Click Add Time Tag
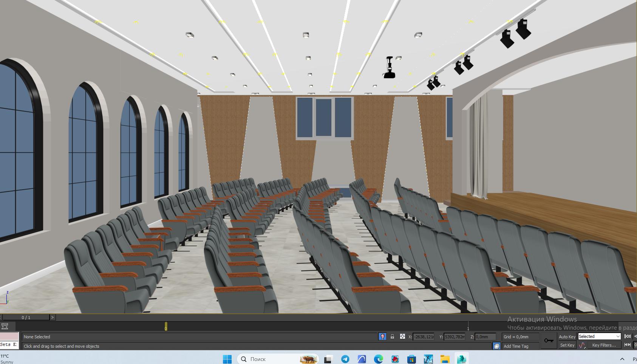Screen dimensions: 637x364 [x=516, y=346]
